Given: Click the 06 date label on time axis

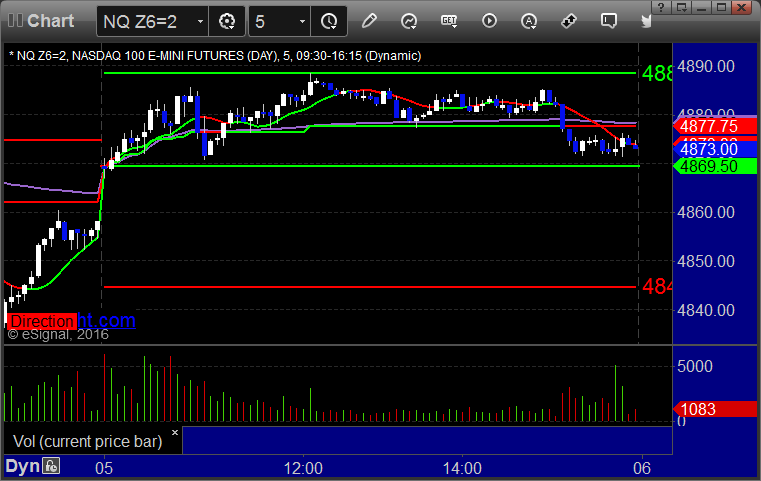Looking at the screenshot, I should click(x=642, y=468).
